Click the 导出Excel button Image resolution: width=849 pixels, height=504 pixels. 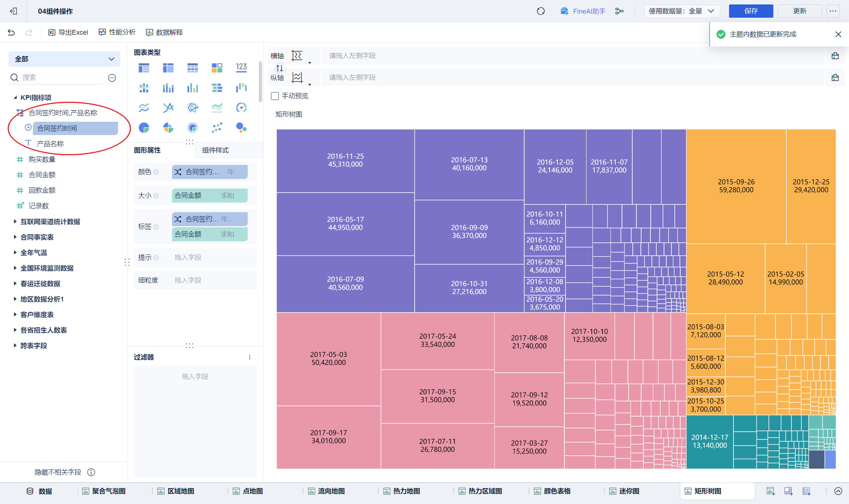pyautogui.click(x=68, y=32)
